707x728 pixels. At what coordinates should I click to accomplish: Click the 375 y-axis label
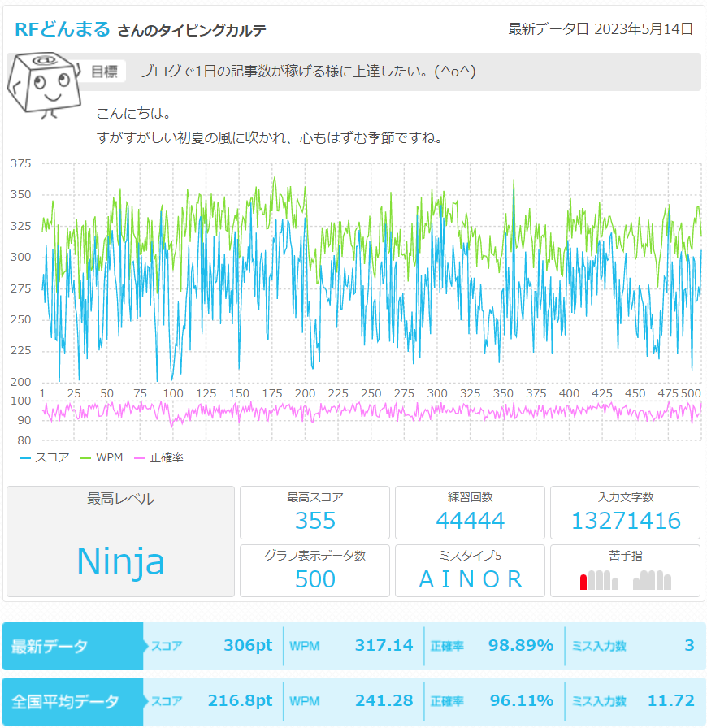click(21, 163)
